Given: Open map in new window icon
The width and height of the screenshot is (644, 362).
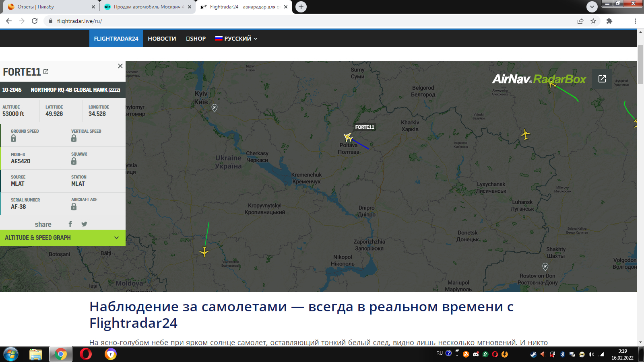Looking at the screenshot, I should coord(602,79).
